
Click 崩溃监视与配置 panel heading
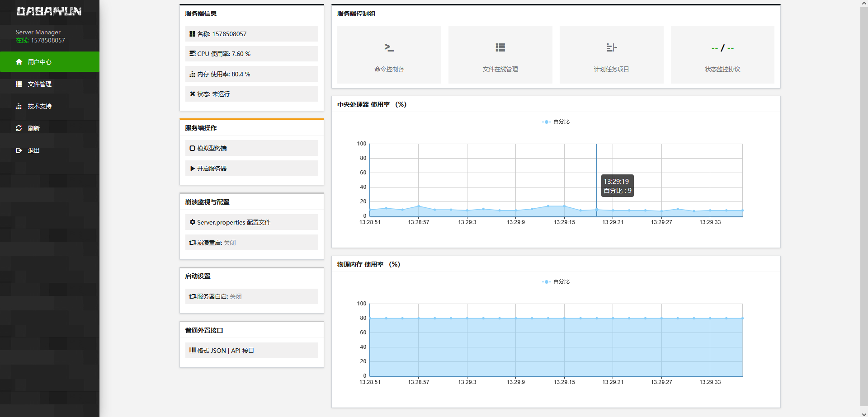tap(207, 202)
